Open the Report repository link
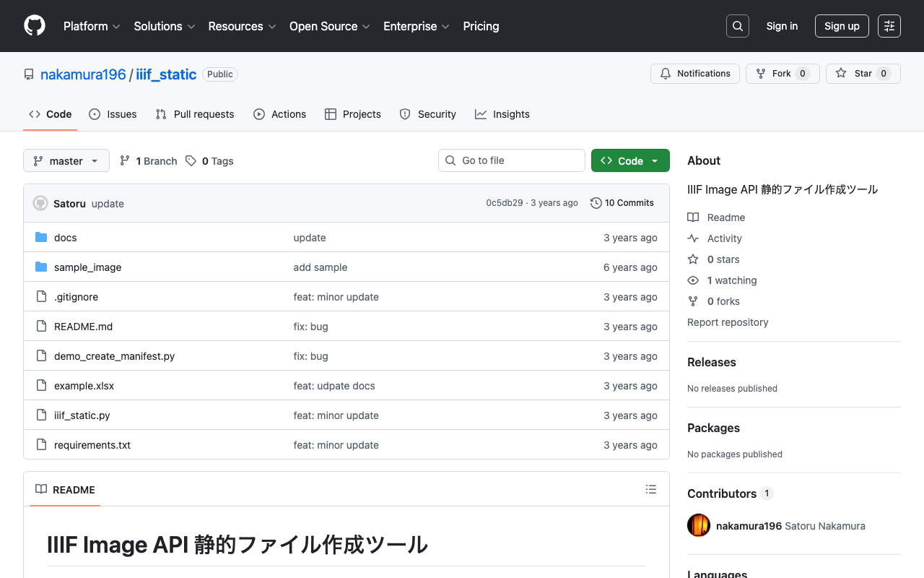Screen dimensions: 924x578 tap(728, 322)
